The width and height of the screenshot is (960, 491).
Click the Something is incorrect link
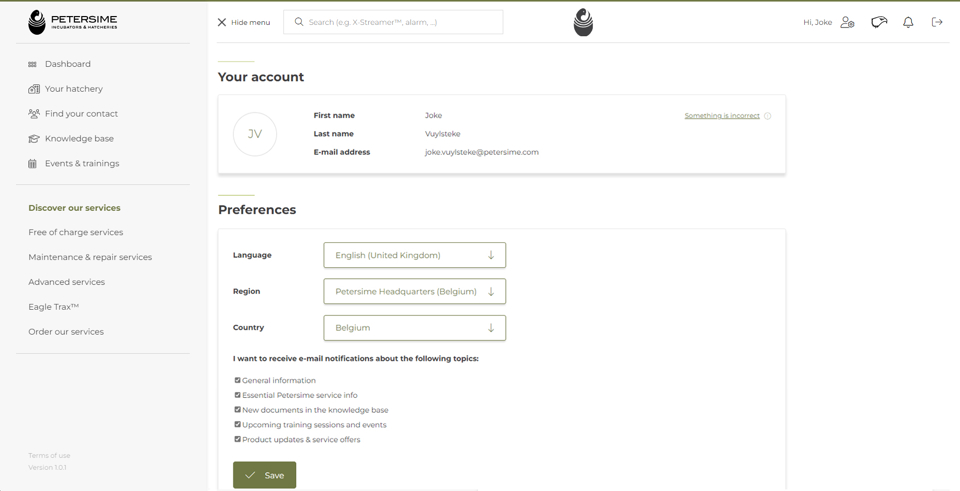[721, 116]
